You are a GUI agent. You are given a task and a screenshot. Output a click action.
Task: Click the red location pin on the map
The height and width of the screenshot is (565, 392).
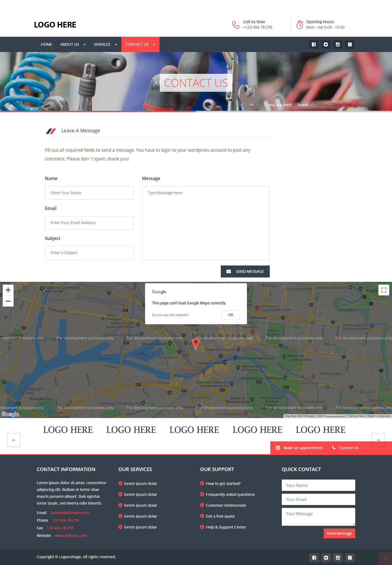tap(196, 343)
